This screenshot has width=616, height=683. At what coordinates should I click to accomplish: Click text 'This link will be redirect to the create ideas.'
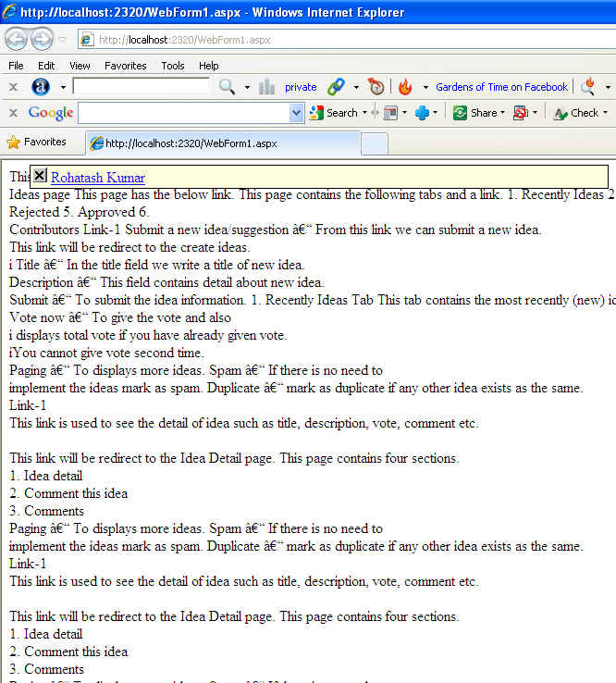(x=129, y=247)
